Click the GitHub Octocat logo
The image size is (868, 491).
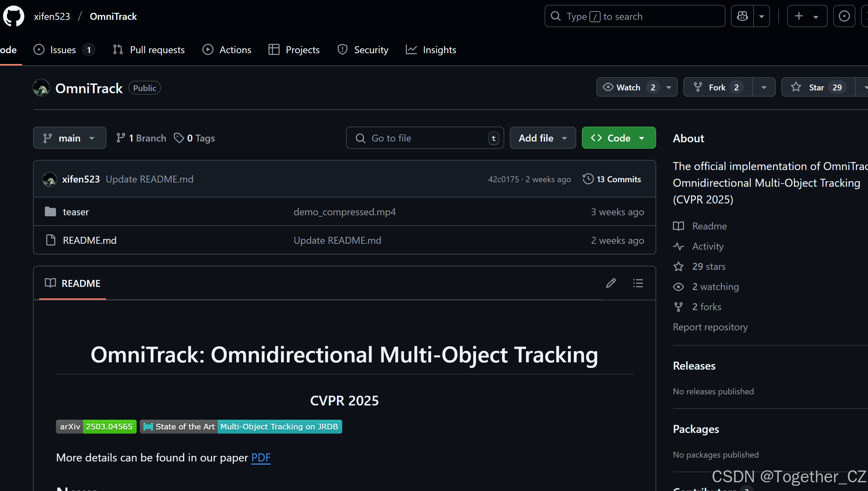[14, 16]
